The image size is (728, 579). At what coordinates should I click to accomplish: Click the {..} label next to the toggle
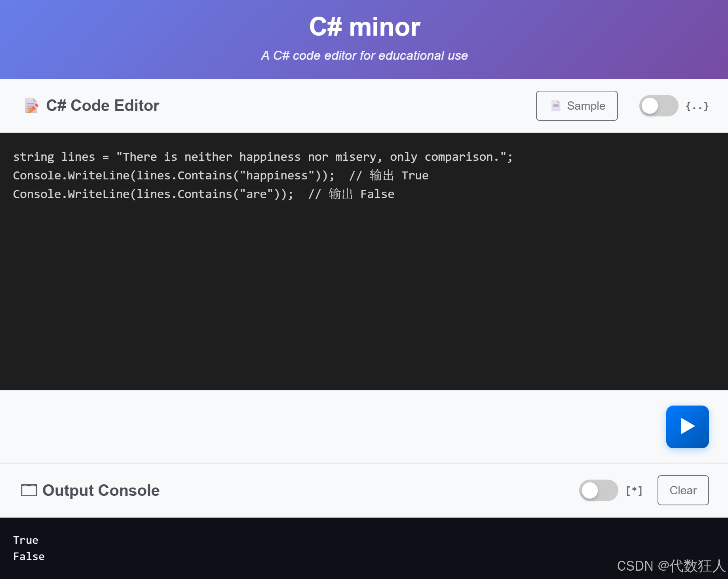coord(697,106)
